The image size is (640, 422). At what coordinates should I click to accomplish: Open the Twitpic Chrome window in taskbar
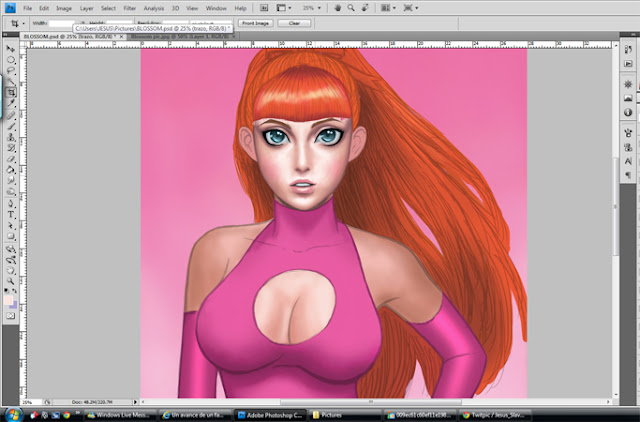(x=496, y=415)
